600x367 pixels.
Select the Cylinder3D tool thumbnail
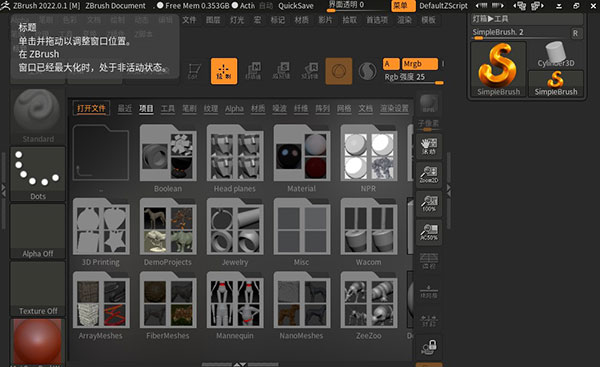556,55
